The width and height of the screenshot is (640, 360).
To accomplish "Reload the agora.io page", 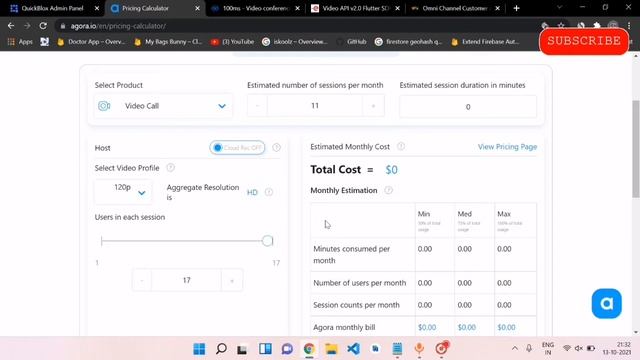I will tap(43, 26).
